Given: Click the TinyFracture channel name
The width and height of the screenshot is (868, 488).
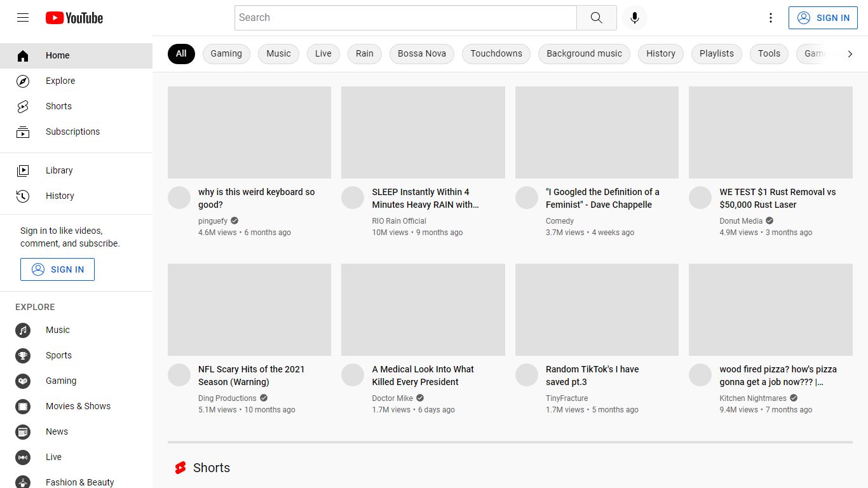Looking at the screenshot, I should [567, 398].
